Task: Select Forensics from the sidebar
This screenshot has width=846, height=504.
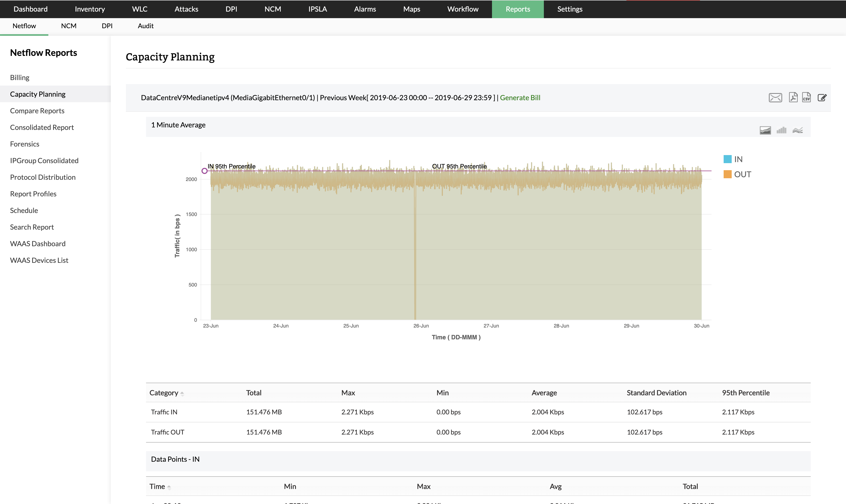Action: [24, 144]
